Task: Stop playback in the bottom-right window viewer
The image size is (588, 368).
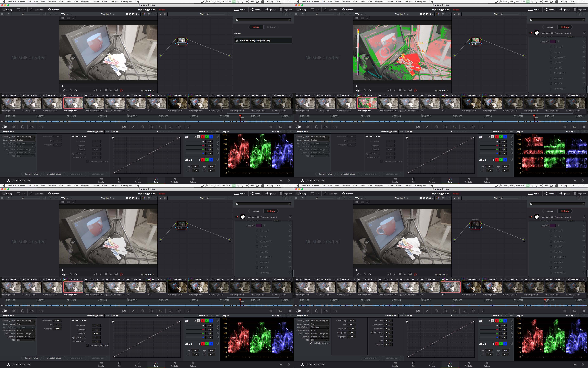Action: point(400,274)
